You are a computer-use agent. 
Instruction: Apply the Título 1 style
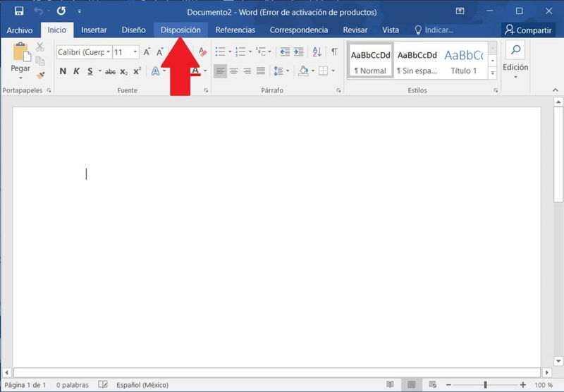pyautogui.click(x=464, y=61)
